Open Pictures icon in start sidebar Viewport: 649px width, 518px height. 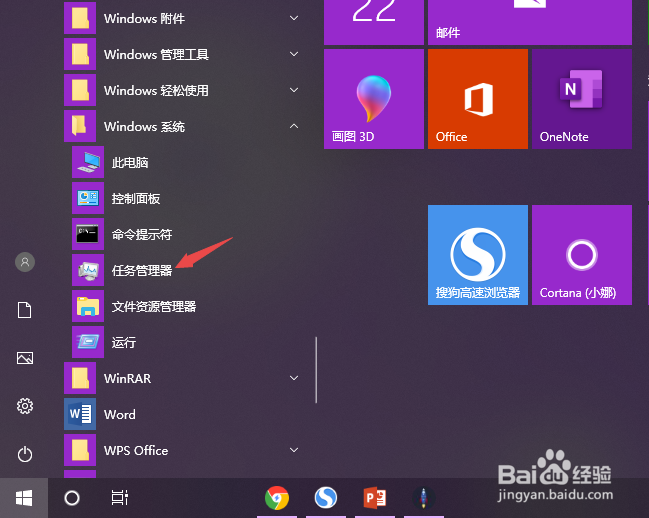pos(25,358)
